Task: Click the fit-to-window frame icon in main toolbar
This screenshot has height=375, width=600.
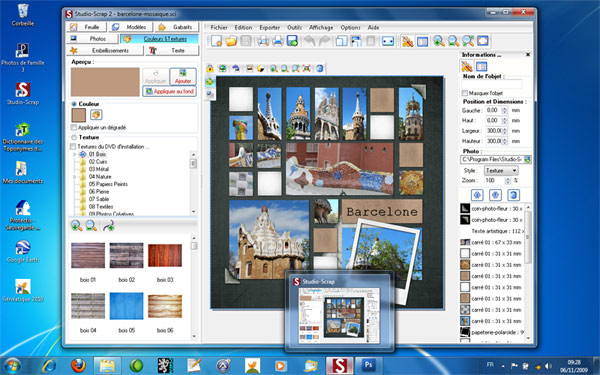Action: pos(483,41)
